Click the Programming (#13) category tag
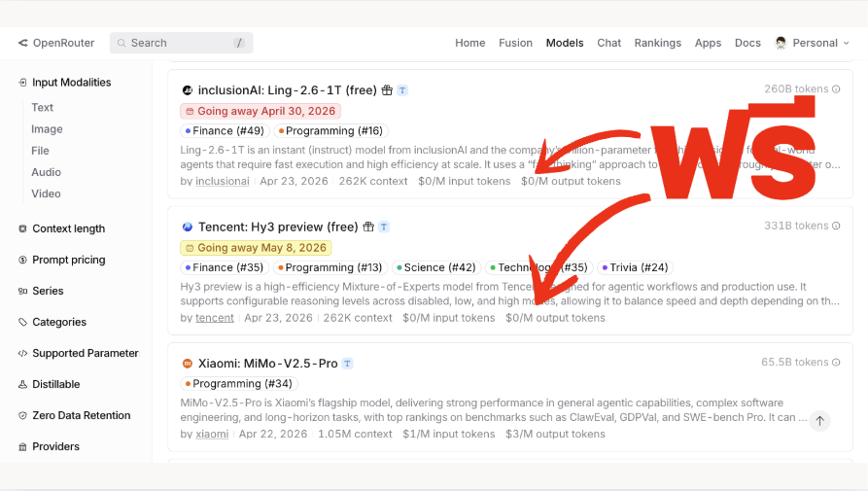868x491 pixels. pos(330,268)
